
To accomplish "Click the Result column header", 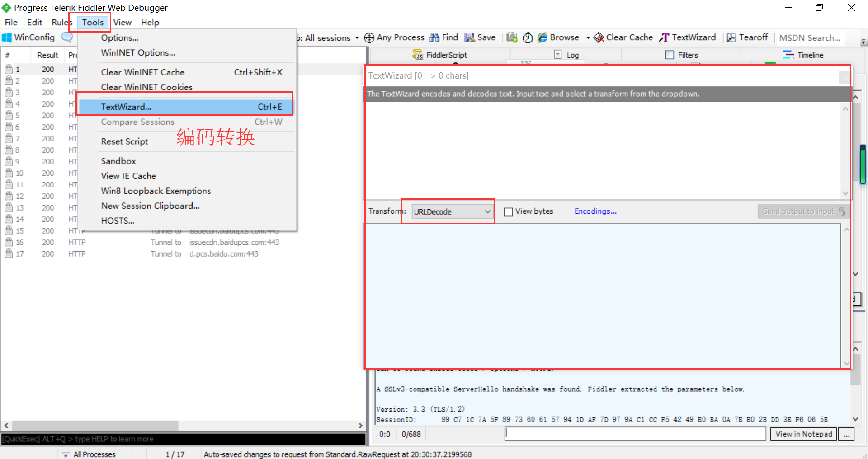I will click(47, 55).
